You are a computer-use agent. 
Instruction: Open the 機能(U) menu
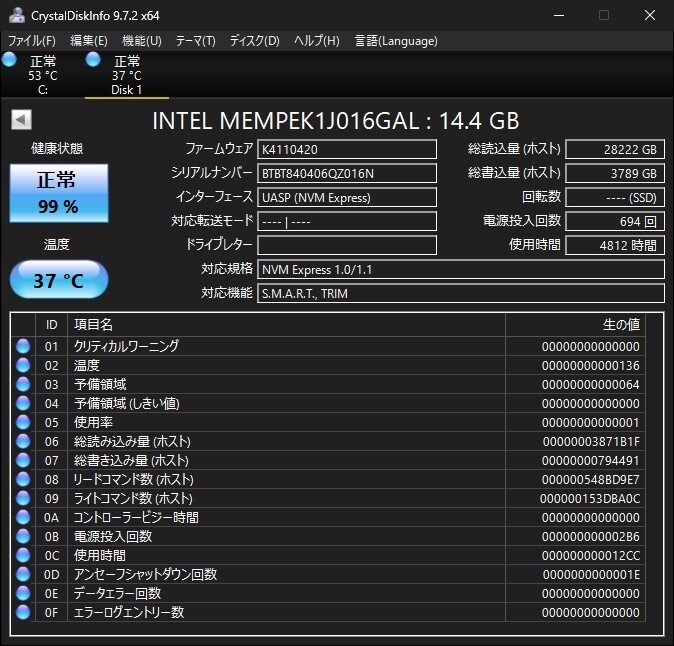(141, 41)
